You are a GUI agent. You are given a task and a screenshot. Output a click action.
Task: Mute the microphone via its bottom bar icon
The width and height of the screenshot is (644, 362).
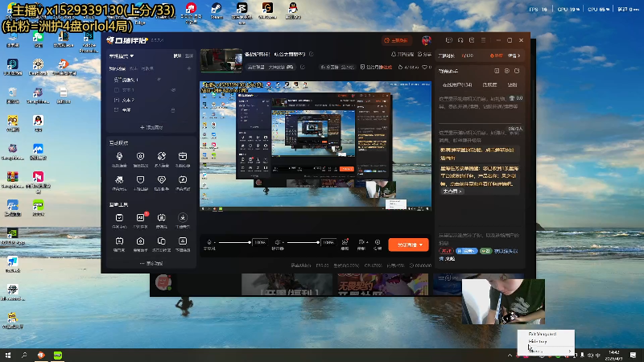click(209, 242)
